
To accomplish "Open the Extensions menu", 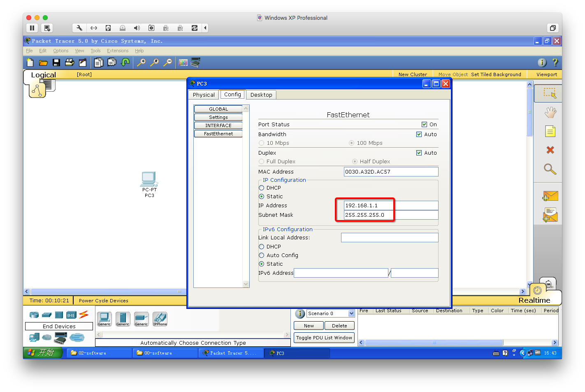I will [118, 51].
